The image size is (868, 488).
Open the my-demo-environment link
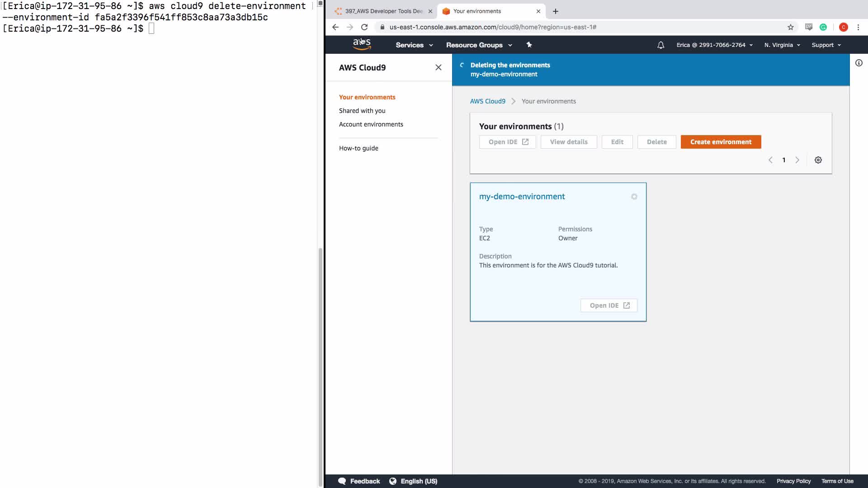[x=522, y=197]
